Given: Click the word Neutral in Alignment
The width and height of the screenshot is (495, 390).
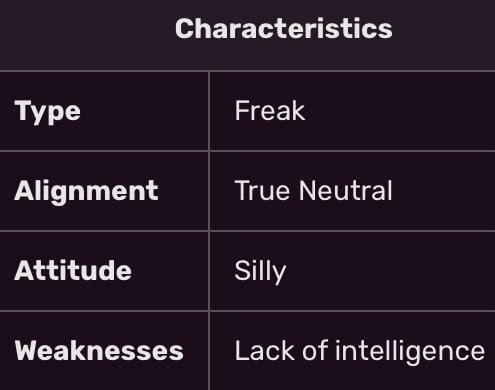Looking at the screenshot, I should pyautogui.click(x=345, y=191).
